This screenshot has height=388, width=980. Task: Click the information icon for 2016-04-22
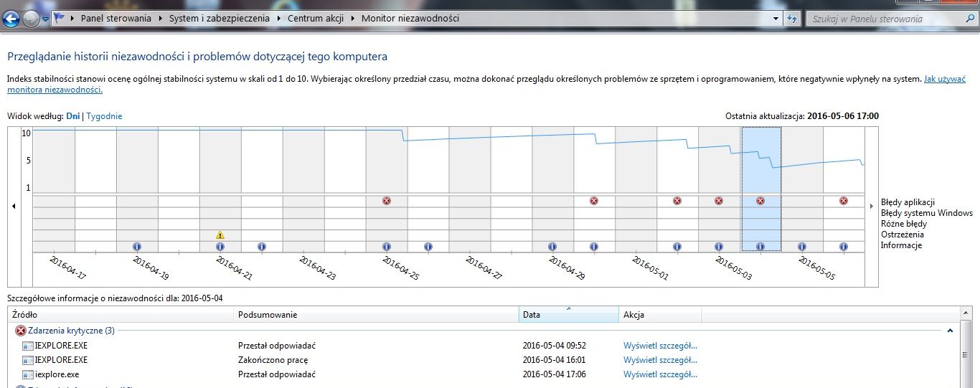pos(262,246)
